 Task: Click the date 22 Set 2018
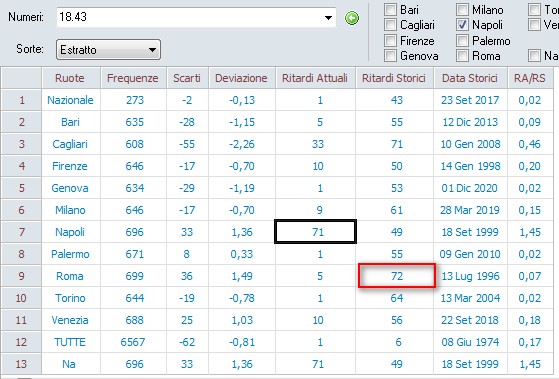[x=470, y=320]
